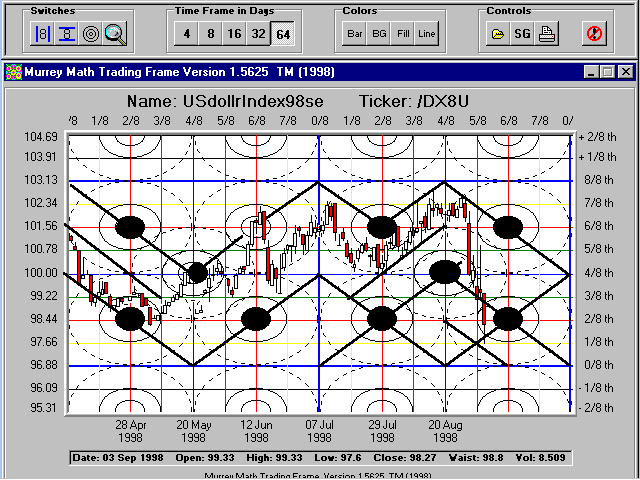640x480 pixels.
Task: Change the Bar color
Action: coord(354,33)
